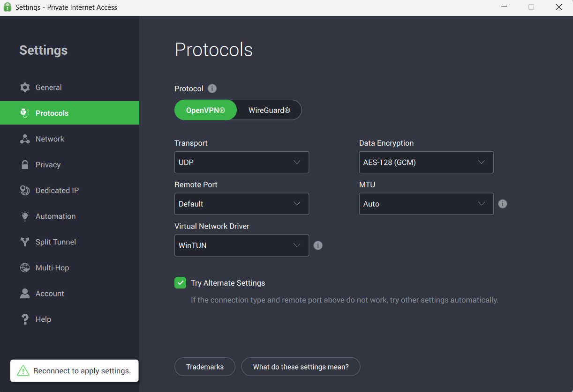The width and height of the screenshot is (573, 392).
Task: Open the Transport dropdown showing UDP
Action: (x=241, y=163)
